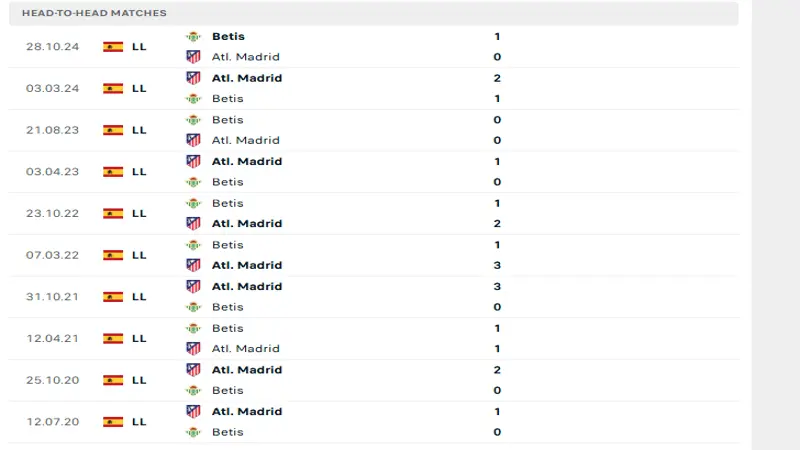Click Atl. Madrid score 1 in 12.04.21 match
The width and height of the screenshot is (800, 450).
pos(497,349)
